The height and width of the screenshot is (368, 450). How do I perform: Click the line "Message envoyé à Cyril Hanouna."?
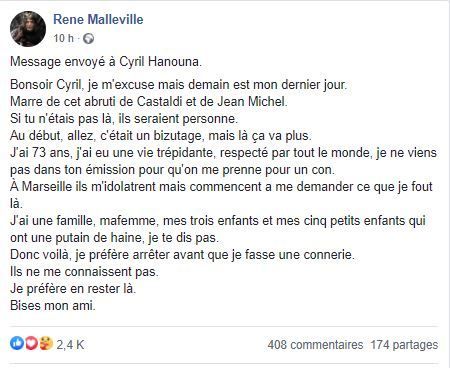(106, 62)
